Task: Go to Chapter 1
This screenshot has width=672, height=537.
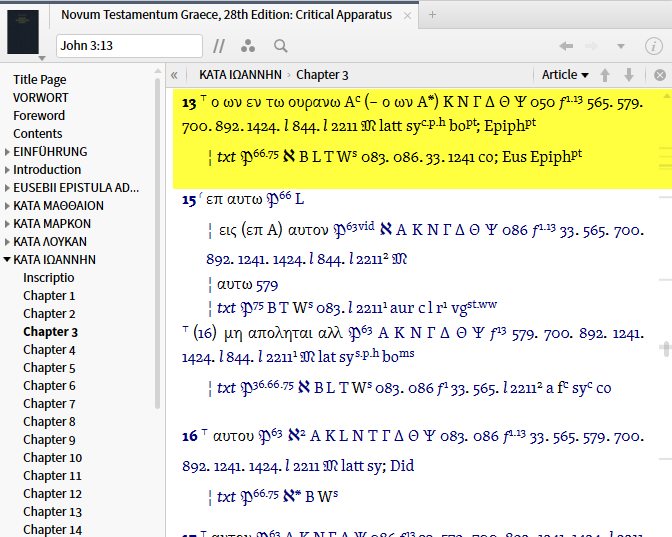Action: (49, 296)
